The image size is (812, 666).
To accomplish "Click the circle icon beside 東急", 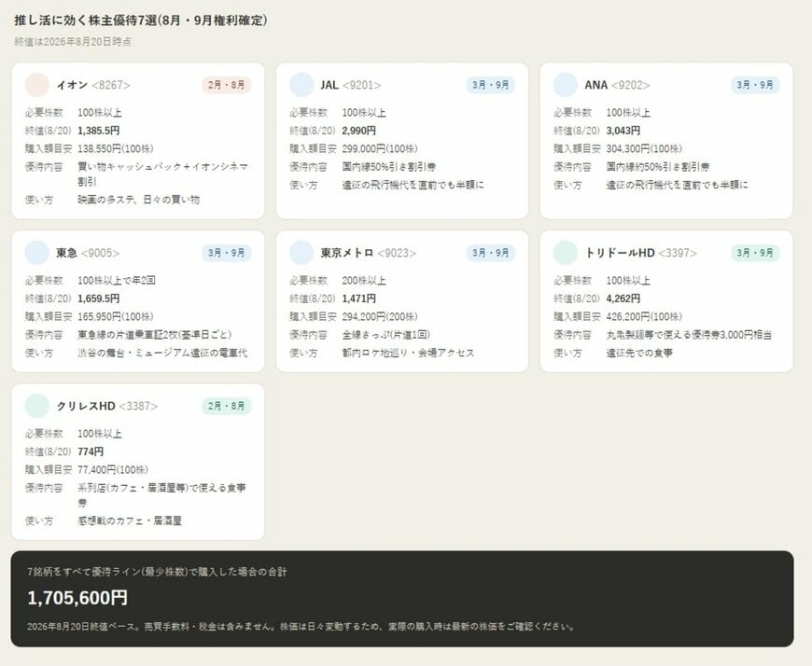I will pos(36,253).
